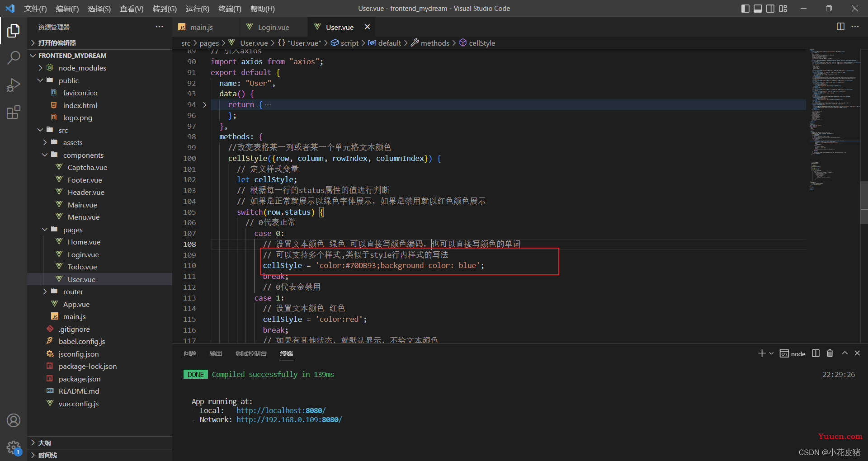Collapse the pages folder
This screenshot has height=461, width=868.
pos(99,230)
